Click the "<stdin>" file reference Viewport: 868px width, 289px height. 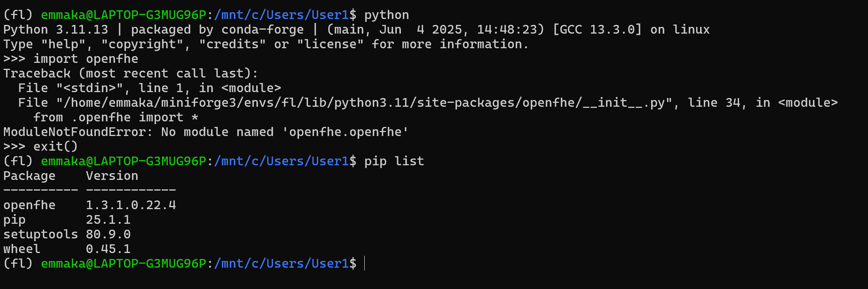click(x=89, y=88)
